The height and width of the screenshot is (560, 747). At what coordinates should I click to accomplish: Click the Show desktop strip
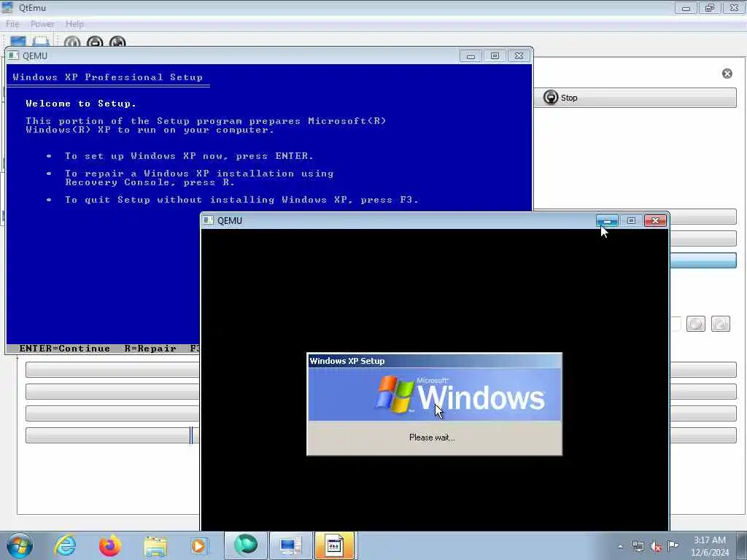[741, 545]
